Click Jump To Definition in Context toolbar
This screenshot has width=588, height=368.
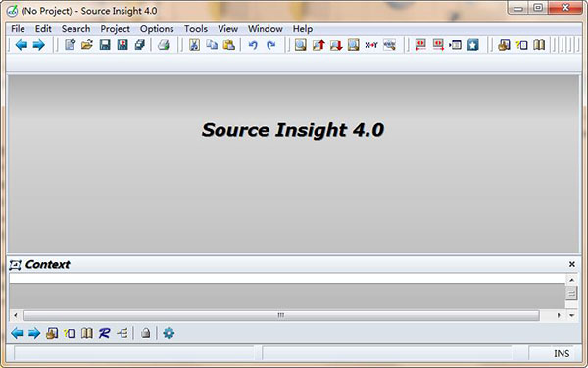(x=52, y=333)
